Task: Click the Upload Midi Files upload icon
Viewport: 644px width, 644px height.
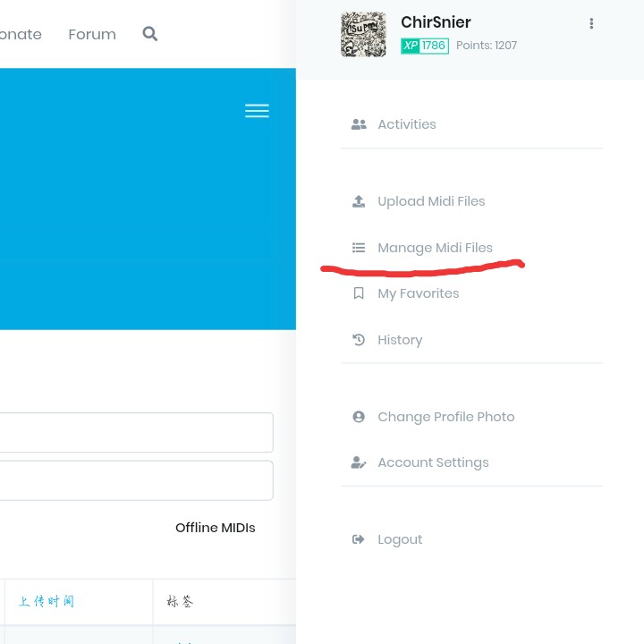Action: [359, 201]
